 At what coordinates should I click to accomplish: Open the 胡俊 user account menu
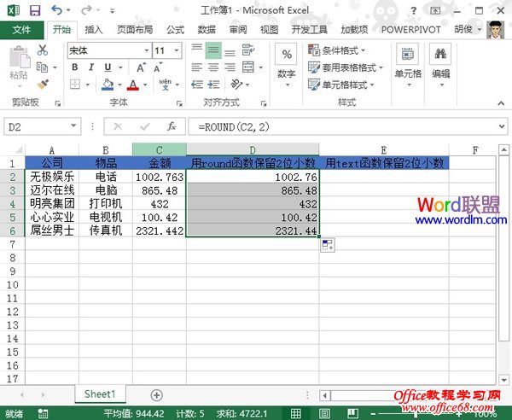tap(468, 29)
